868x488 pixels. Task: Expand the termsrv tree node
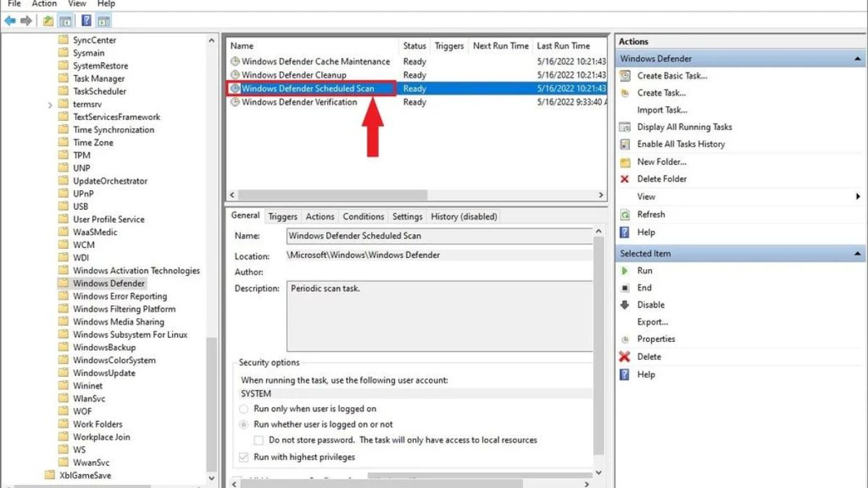click(x=49, y=103)
